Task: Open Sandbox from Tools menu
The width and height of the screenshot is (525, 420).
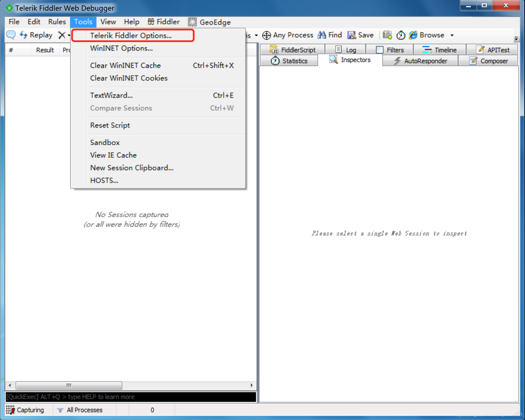Action: coord(158,142)
